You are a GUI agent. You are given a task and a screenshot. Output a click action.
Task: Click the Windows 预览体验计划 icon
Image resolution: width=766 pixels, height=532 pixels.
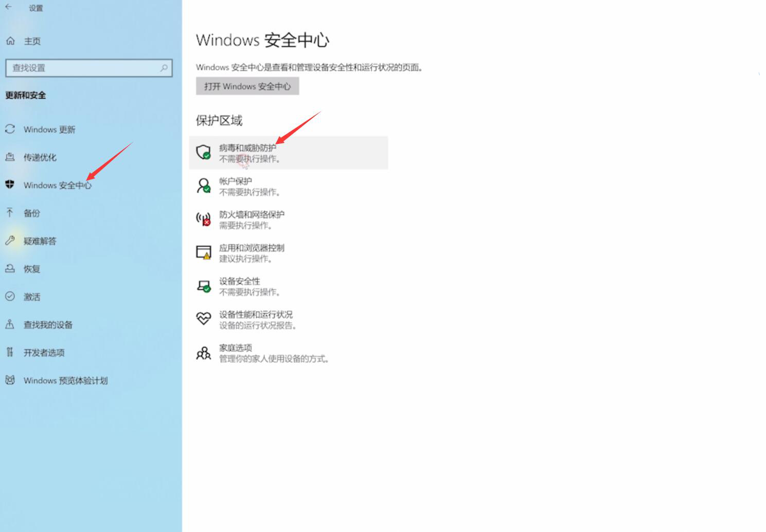(x=10, y=380)
